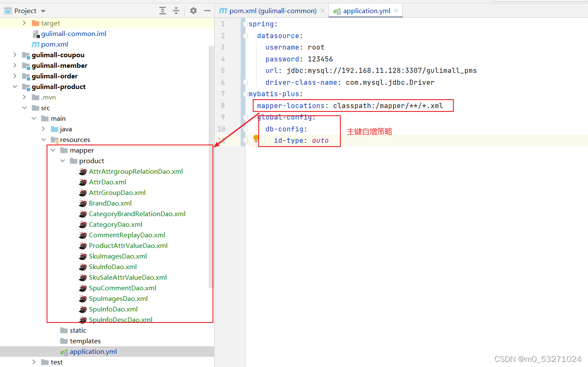Fold the datasource block on line 2
The image size is (588, 367).
click(x=245, y=36)
